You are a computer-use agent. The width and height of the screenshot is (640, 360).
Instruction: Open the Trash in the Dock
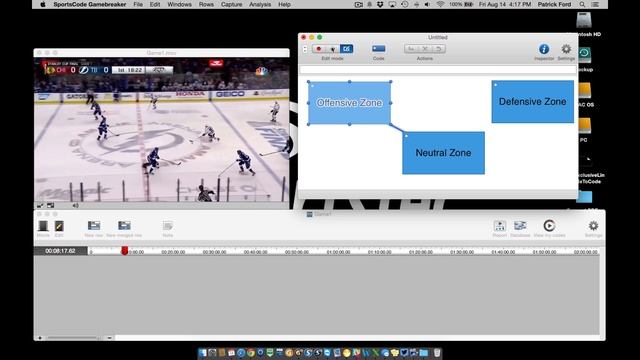coord(437,353)
